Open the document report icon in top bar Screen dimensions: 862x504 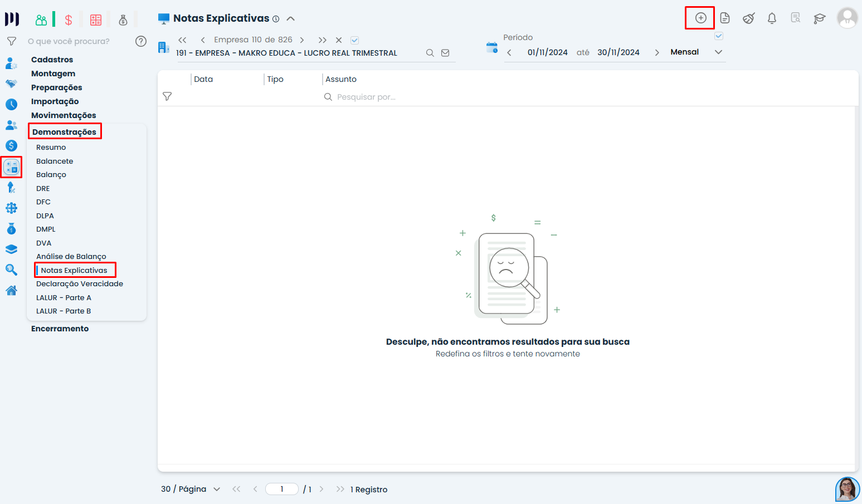(724, 18)
